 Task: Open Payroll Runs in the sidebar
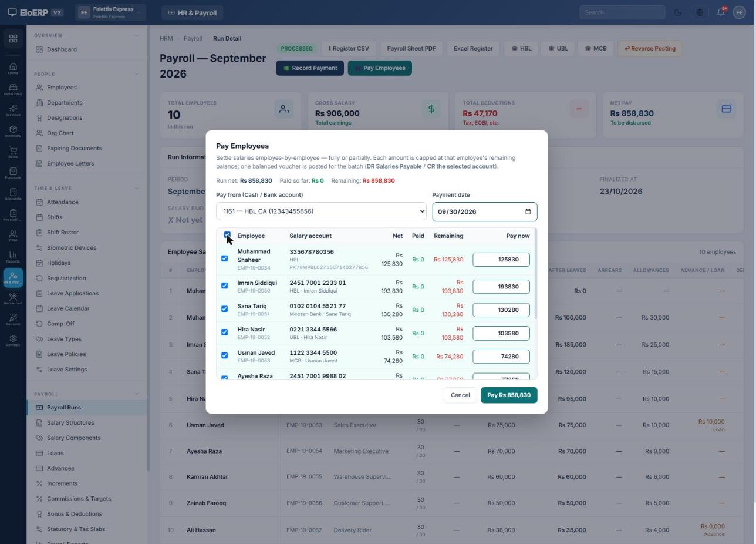[x=87, y=408]
